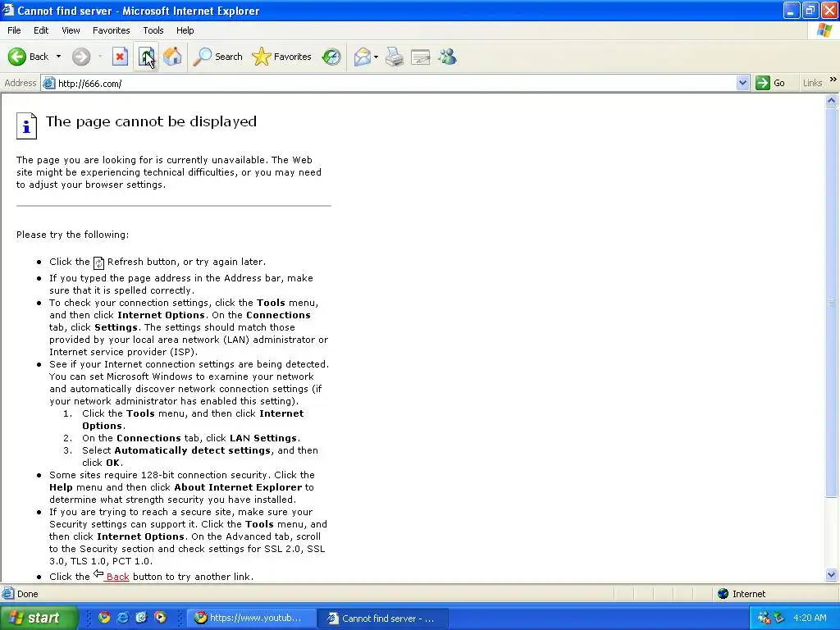Click the 'The page cannot be displayed' heading
This screenshot has height=630, width=840.
point(151,121)
